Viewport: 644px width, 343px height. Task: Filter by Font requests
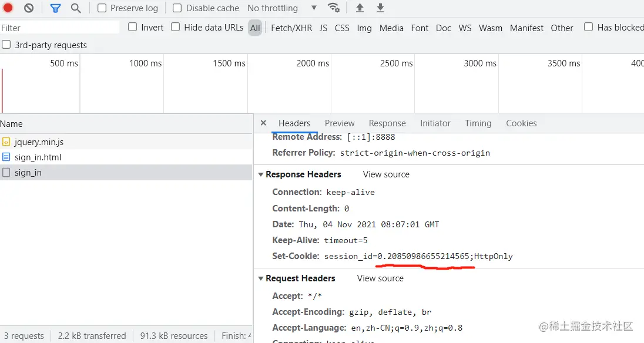(x=420, y=28)
